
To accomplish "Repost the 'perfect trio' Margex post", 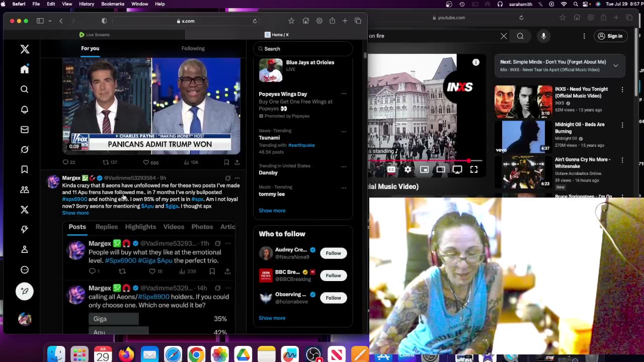I will [x=122, y=271].
